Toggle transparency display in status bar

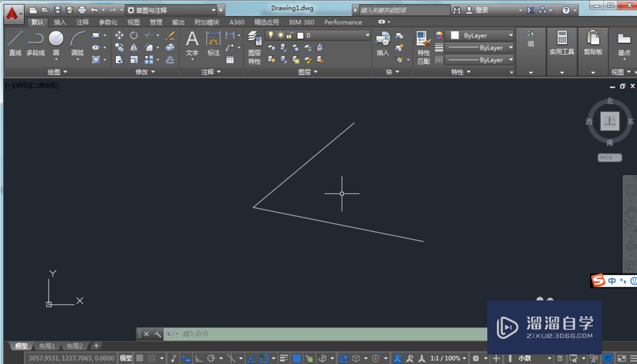coord(297,358)
